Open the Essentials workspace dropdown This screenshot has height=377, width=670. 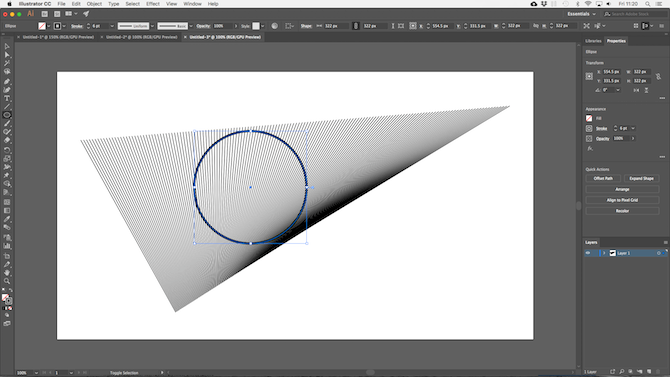coord(581,14)
